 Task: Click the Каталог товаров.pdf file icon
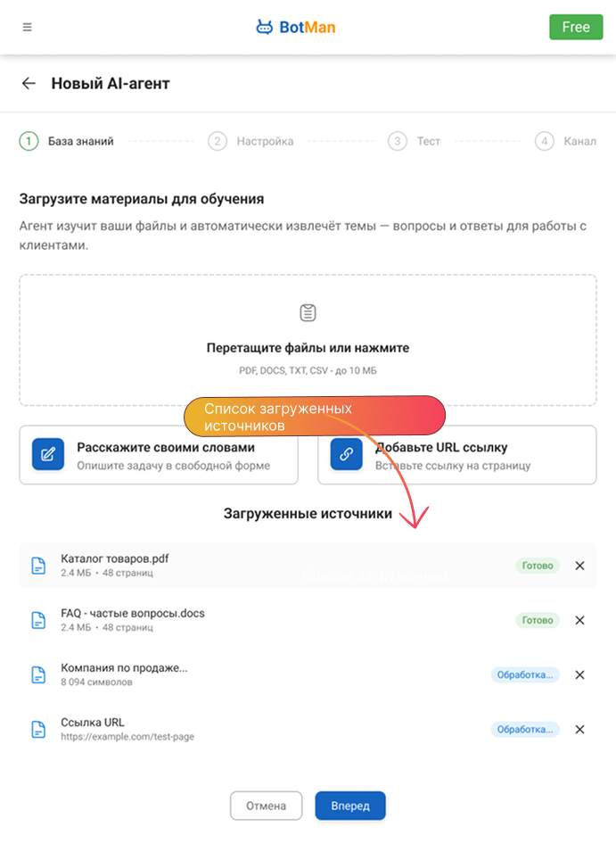pyautogui.click(x=38, y=566)
